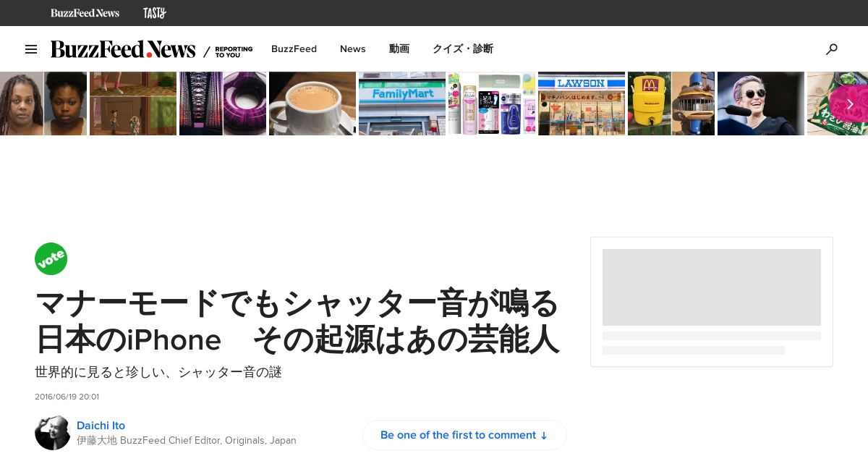Click the subtitle 世界的に見ると珍しい、シャッター音の謎

[158, 372]
